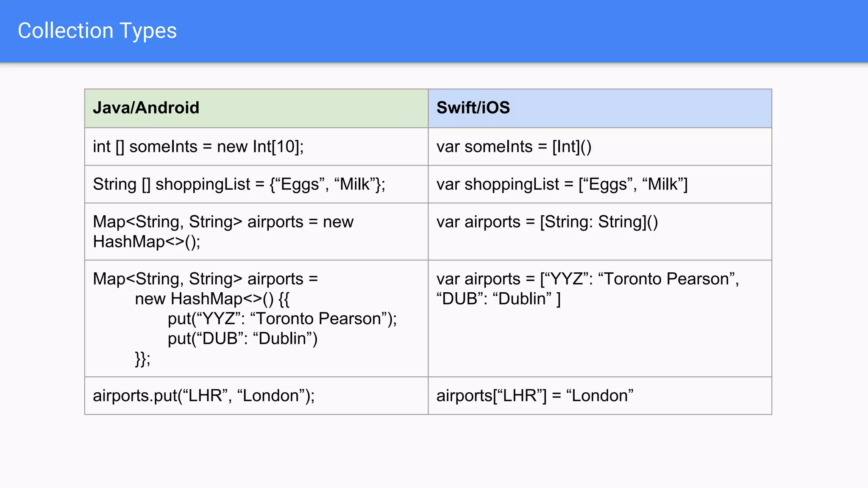Screen dimensions: 868x488
Task: Click the Java empty airports Map declaration line
Action: (223, 222)
